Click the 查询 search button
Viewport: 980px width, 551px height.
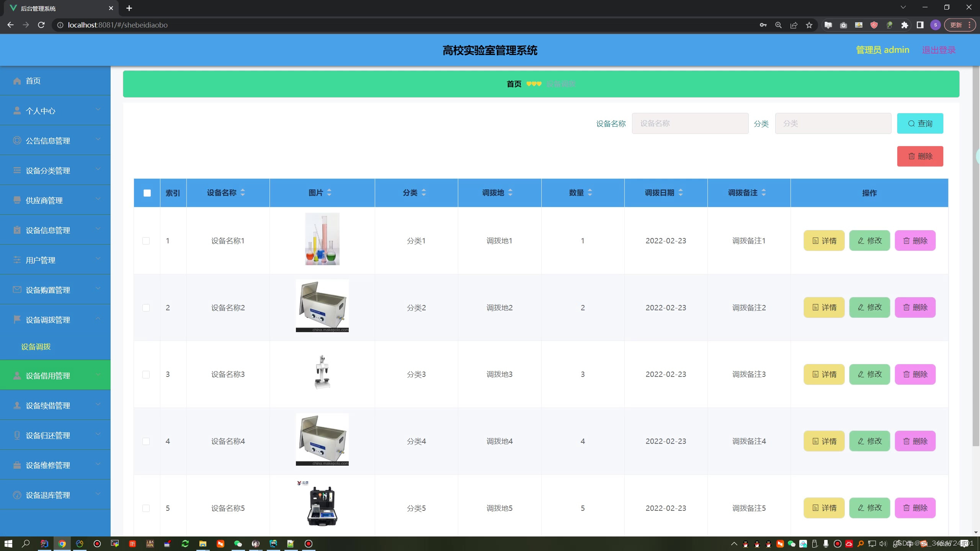pos(920,123)
